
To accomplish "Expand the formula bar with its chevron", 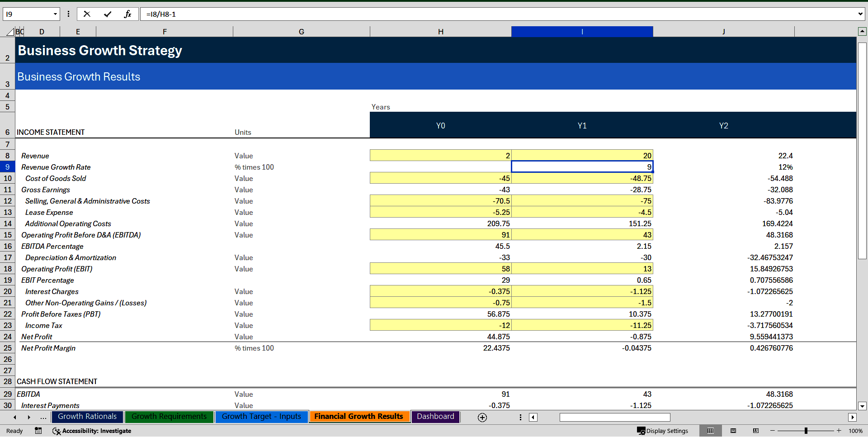I will point(860,14).
